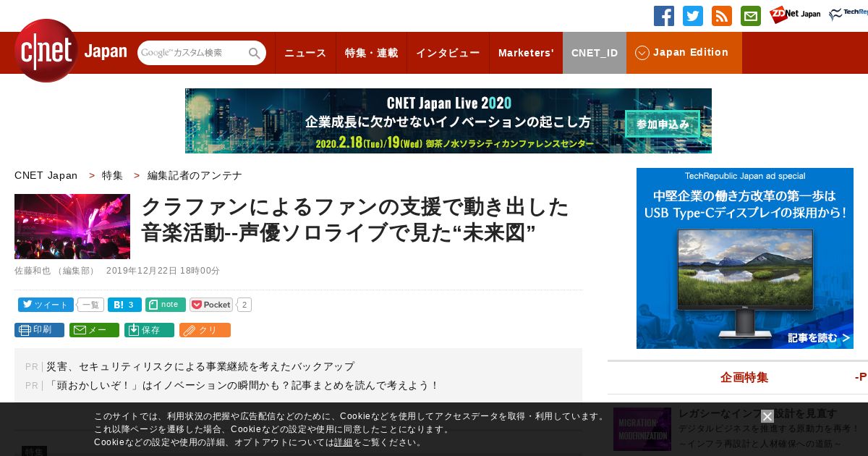The width and height of the screenshot is (868, 456).
Task: Open the green mail newsletter icon
Action: pyautogui.click(x=751, y=16)
